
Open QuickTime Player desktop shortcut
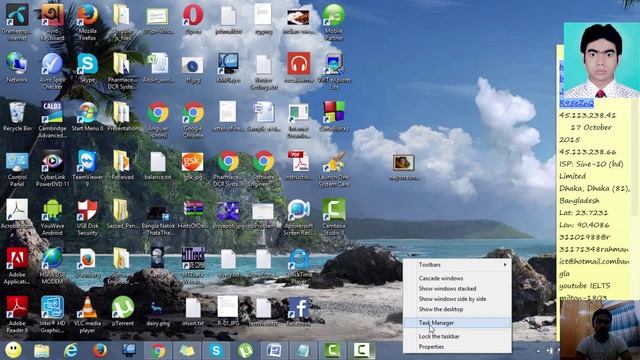tap(299, 266)
